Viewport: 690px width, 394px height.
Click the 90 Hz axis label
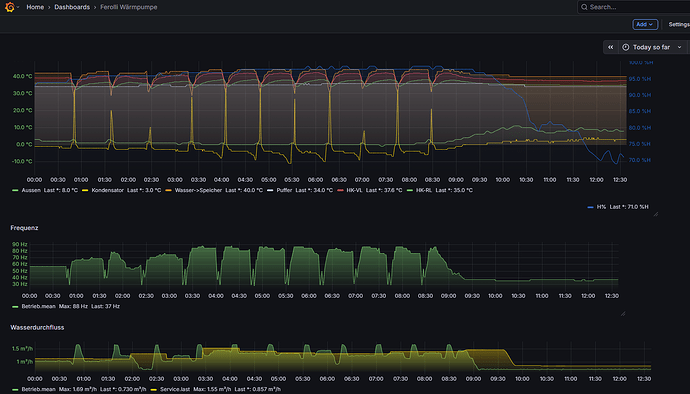(20, 244)
